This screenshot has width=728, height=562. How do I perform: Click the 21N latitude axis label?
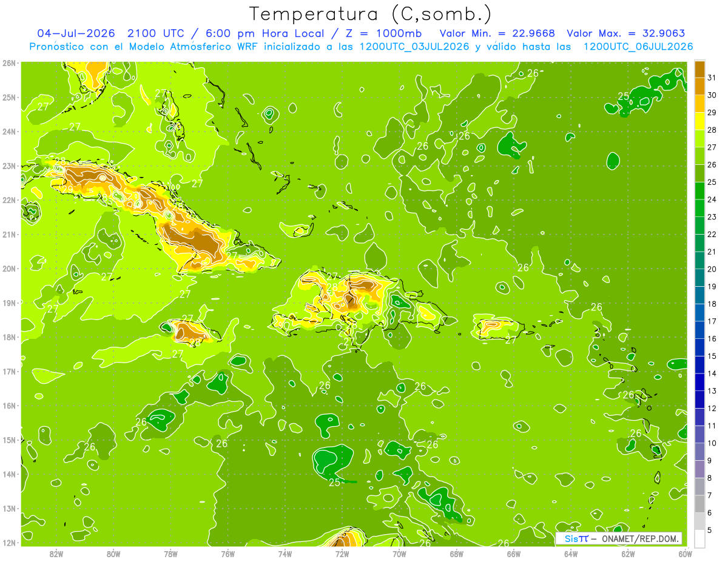[x=8, y=234]
